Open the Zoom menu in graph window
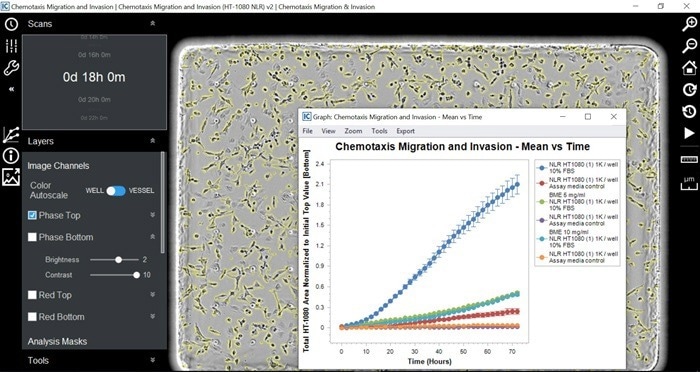Viewport: 700px width, 372px height. tap(353, 131)
